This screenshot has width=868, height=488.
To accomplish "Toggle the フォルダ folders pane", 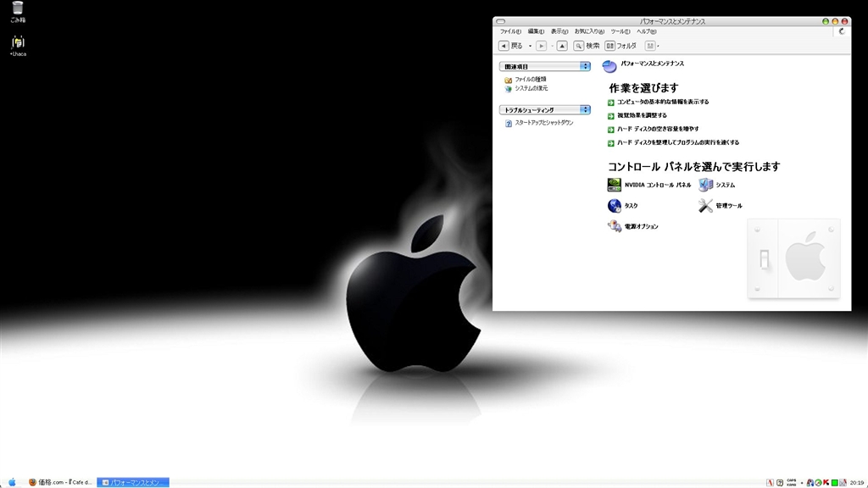I will tap(620, 46).
